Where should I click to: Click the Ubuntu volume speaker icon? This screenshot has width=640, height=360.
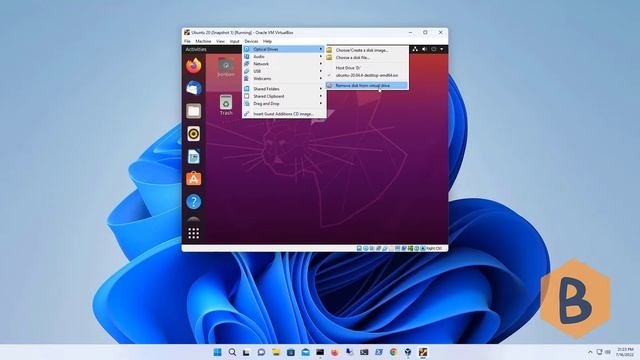(424, 49)
